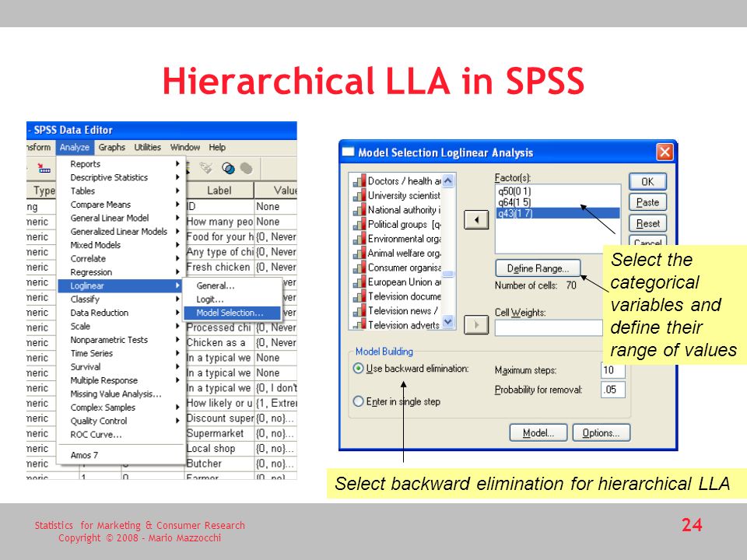This screenshot has height=560, width=747.
Task: Open the Options dialog button
Action: (x=601, y=433)
